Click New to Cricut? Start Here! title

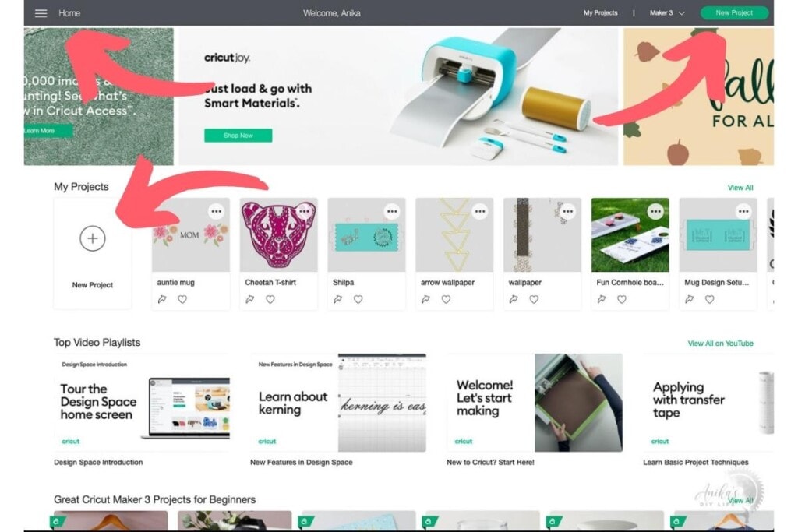[490, 463]
